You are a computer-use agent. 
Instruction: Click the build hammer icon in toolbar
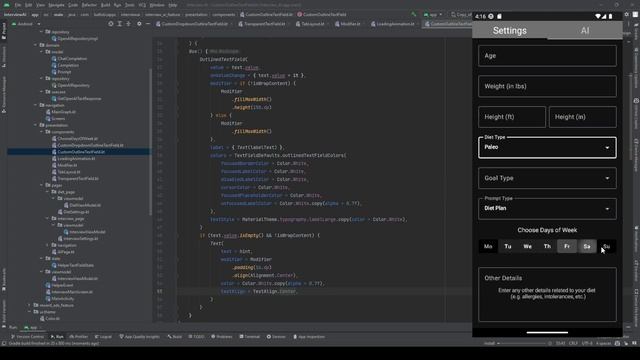(414, 15)
